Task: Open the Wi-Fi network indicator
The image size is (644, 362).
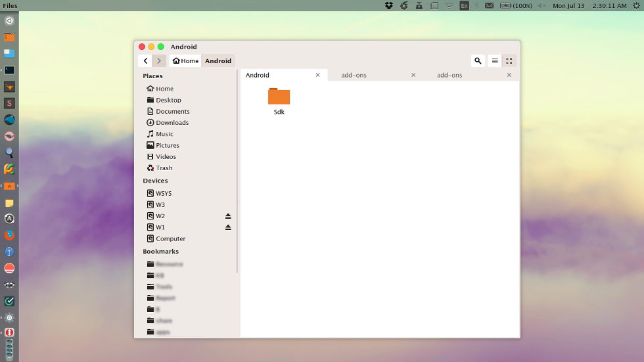Action: [x=449, y=6]
